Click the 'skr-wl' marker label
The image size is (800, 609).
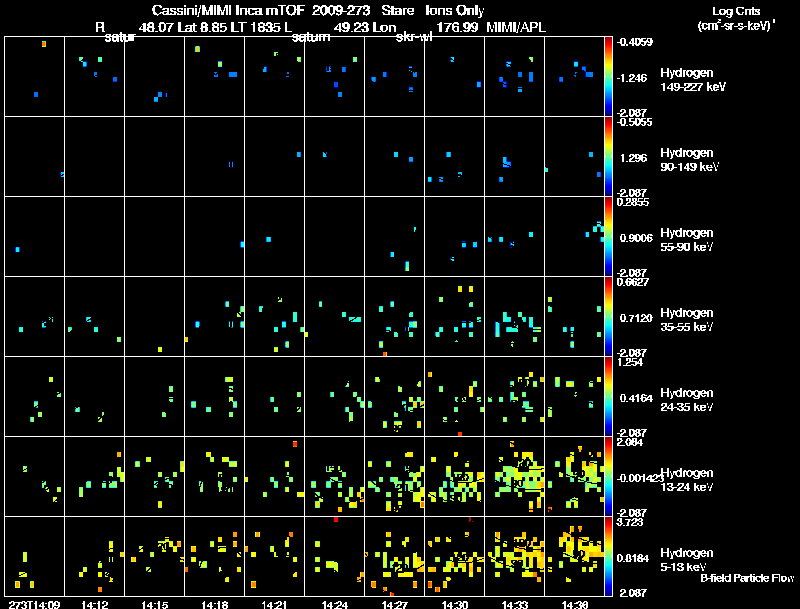tap(414, 37)
